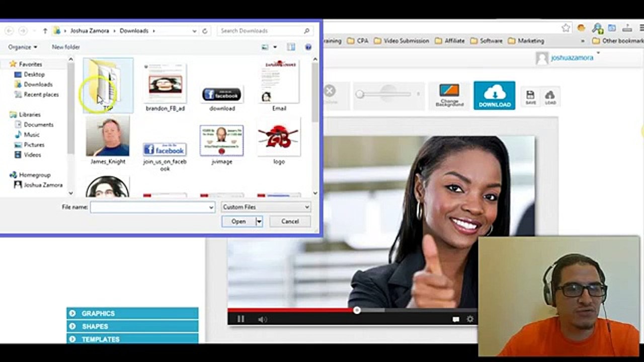Select the jvimage file thumbnail
Viewport: 644px width, 362px height.
tap(222, 140)
